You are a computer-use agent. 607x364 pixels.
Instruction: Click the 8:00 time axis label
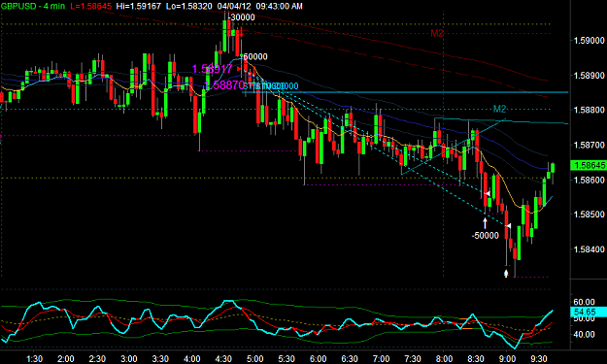pos(444,359)
